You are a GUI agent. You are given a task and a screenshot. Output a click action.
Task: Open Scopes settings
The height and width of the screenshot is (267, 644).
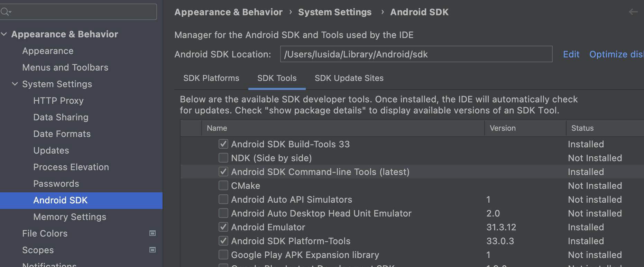(x=38, y=250)
